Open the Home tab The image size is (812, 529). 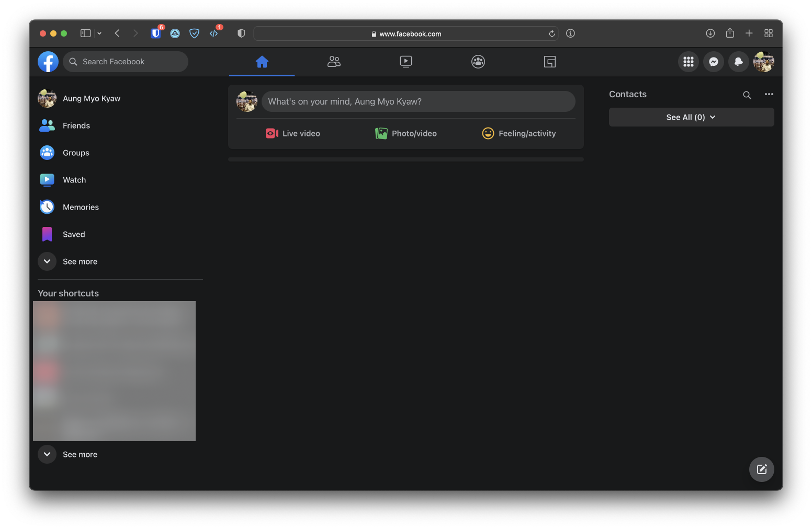tap(262, 62)
